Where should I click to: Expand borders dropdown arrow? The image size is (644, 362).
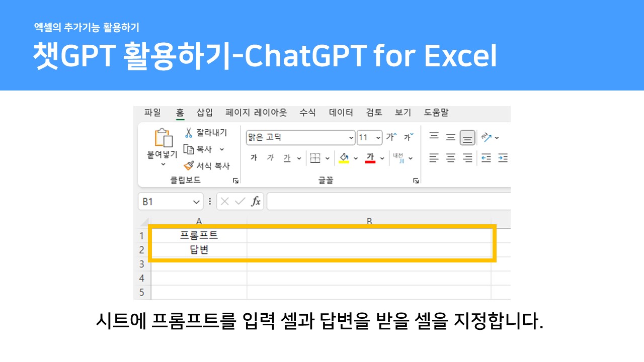point(327,158)
